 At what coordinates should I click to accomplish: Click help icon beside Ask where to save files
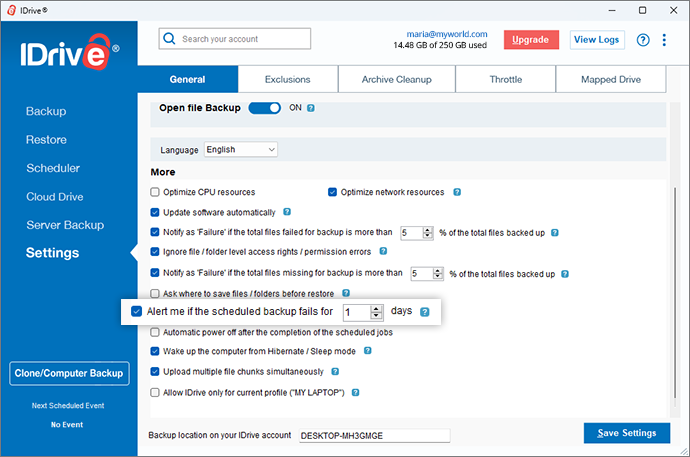tap(346, 293)
